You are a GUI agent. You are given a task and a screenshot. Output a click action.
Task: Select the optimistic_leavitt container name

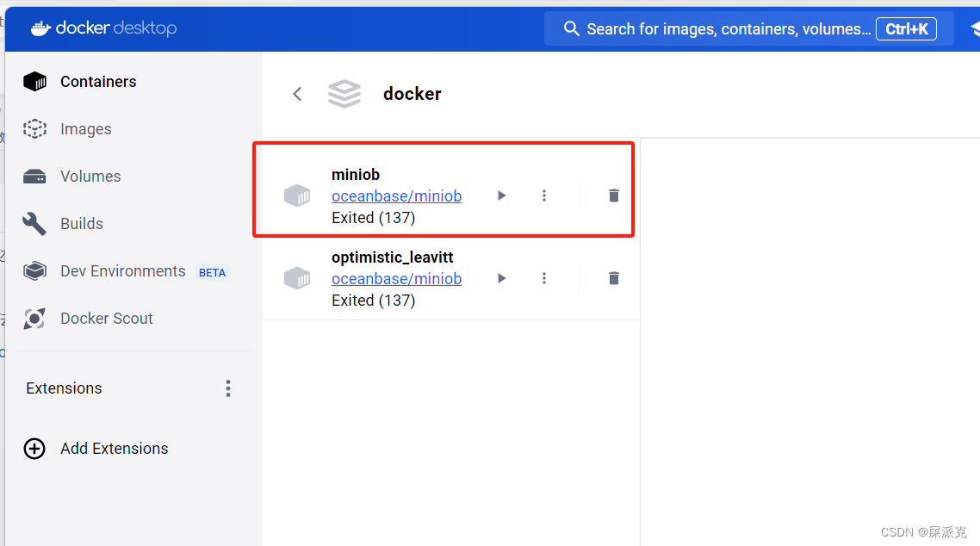(393, 257)
